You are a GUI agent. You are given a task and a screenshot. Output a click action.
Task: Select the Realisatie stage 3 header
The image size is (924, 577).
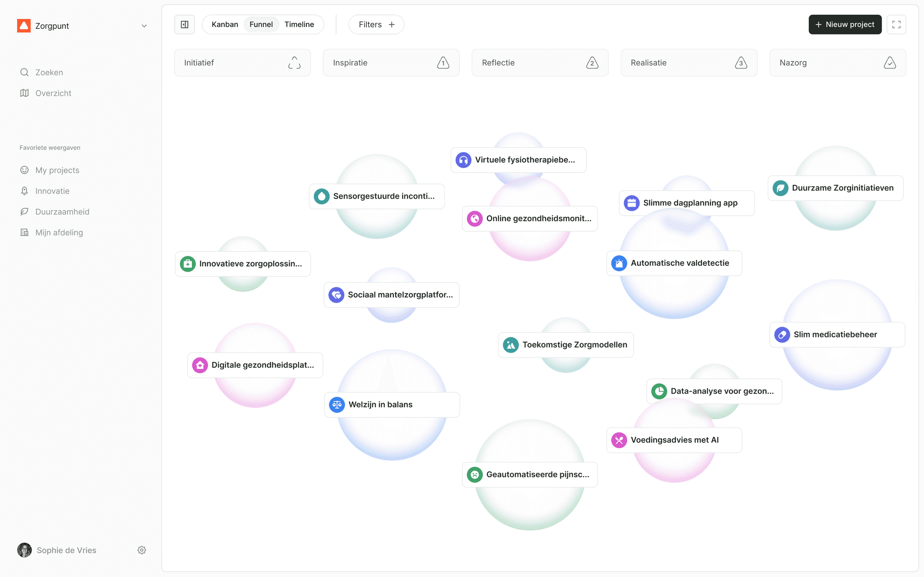pyautogui.click(x=688, y=63)
